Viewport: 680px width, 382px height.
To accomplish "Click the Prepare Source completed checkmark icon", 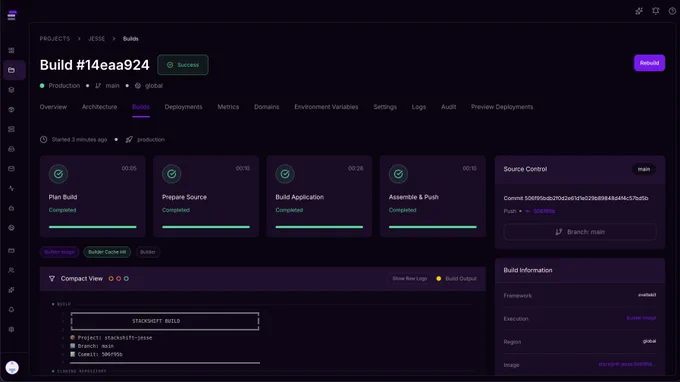I will [x=172, y=174].
